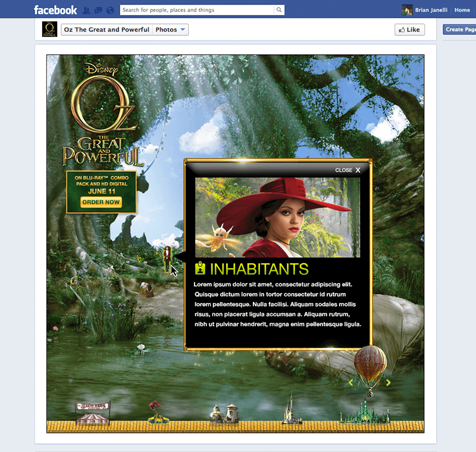
Task: Click the Disney Oz title logo
Action: coord(103,116)
